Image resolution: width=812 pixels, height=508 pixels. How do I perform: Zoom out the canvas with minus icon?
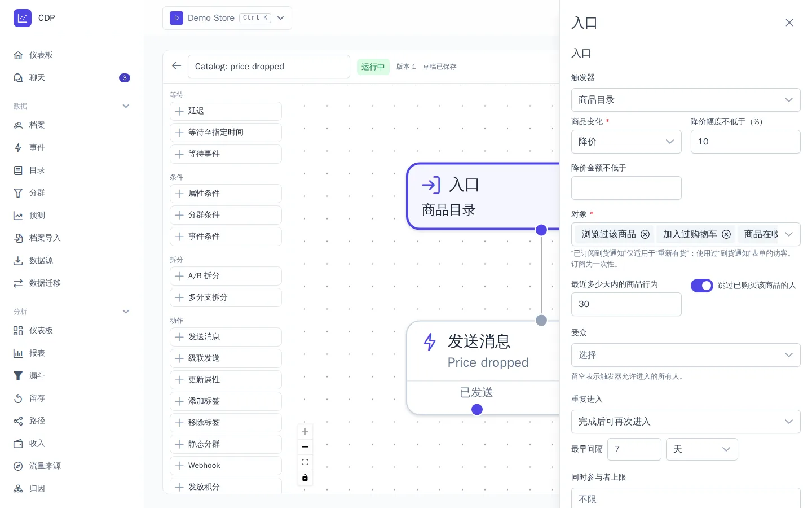(305, 447)
